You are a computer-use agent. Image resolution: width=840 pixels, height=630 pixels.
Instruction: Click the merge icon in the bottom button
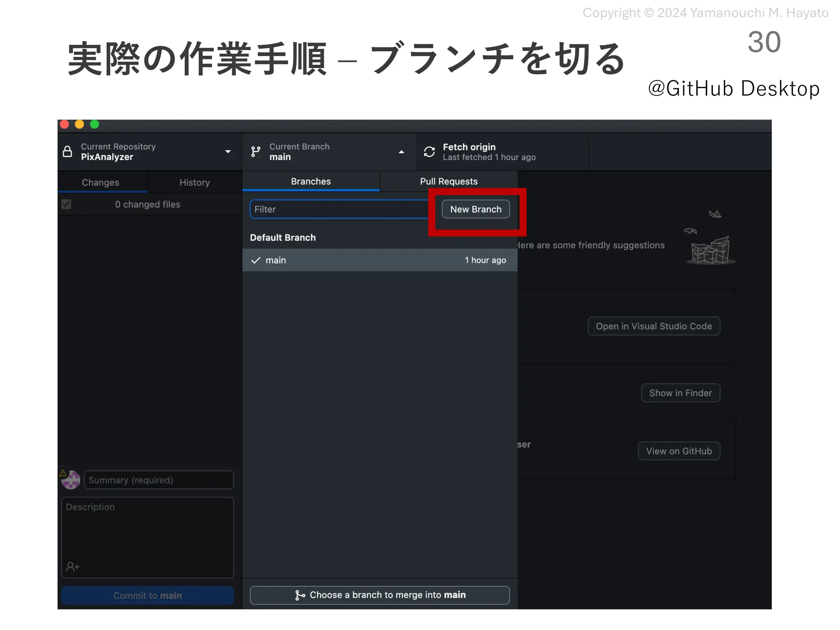[300, 595]
